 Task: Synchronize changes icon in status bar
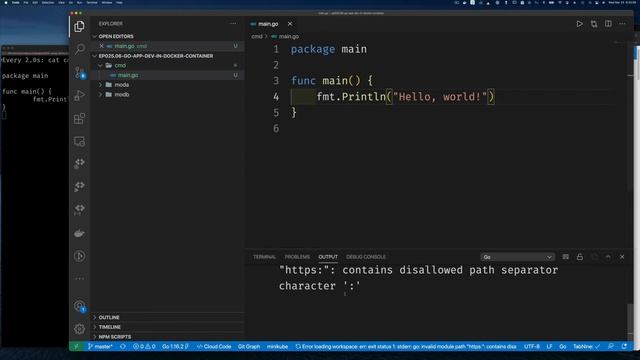pos(123,347)
